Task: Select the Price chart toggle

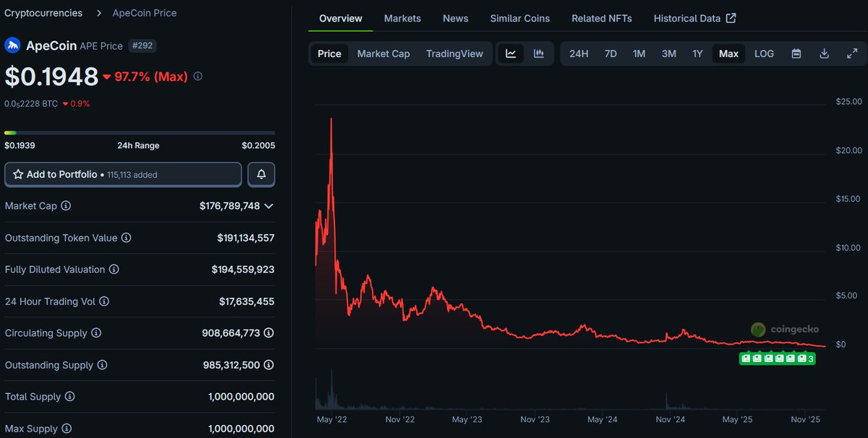Action: point(329,53)
